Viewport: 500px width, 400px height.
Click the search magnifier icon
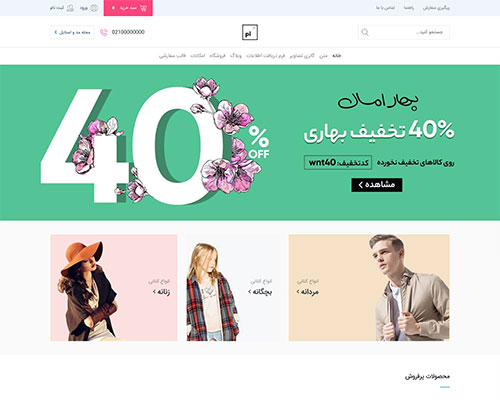click(x=365, y=32)
